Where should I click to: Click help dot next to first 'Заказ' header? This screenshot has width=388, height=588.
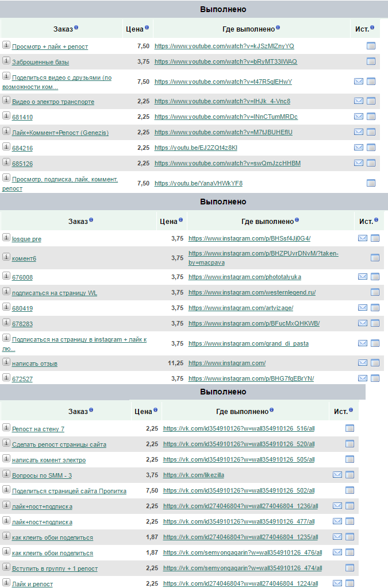76,28
